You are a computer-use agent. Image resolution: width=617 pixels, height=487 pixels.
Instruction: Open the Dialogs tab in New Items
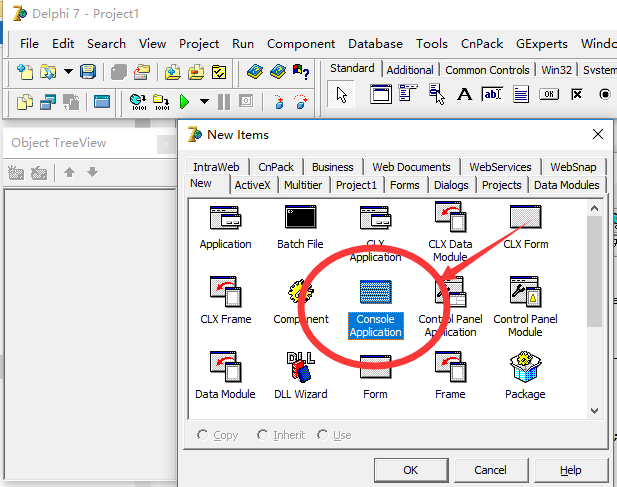click(451, 185)
